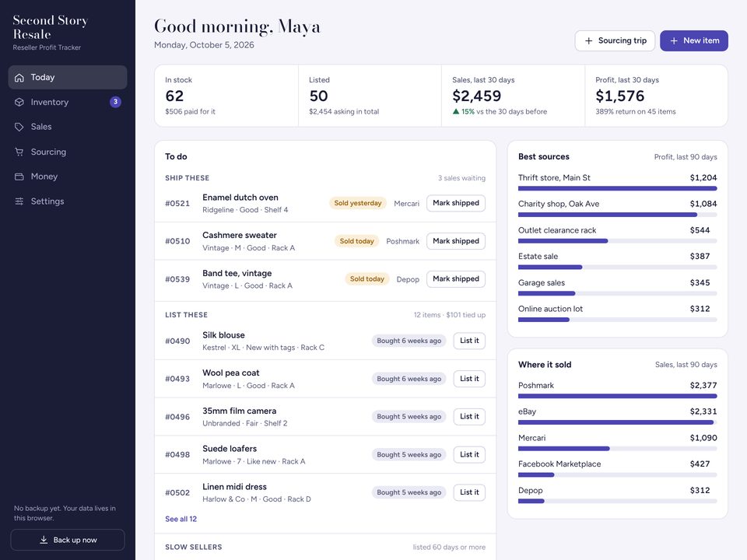
Task: Click the plus icon in New item button
Action: (x=674, y=41)
